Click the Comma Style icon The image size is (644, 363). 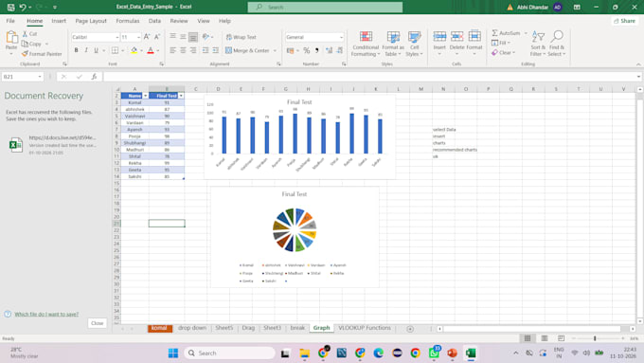[x=316, y=50]
